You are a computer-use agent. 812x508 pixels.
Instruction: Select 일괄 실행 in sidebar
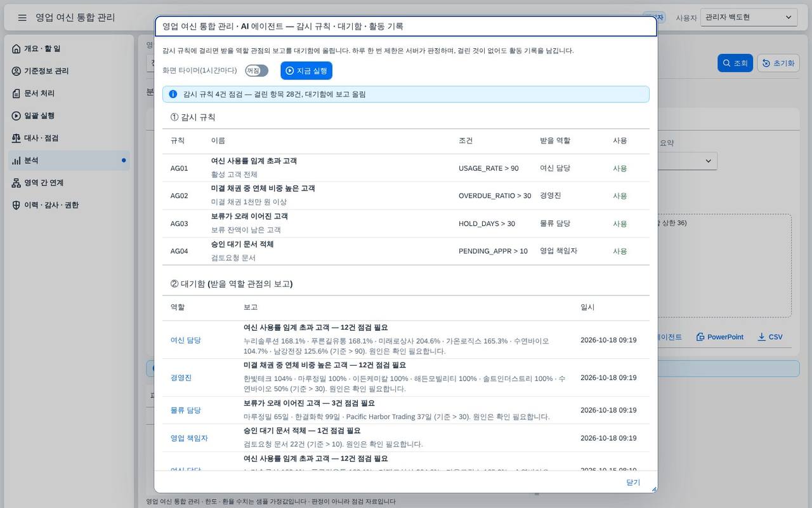[x=69, y=116]
